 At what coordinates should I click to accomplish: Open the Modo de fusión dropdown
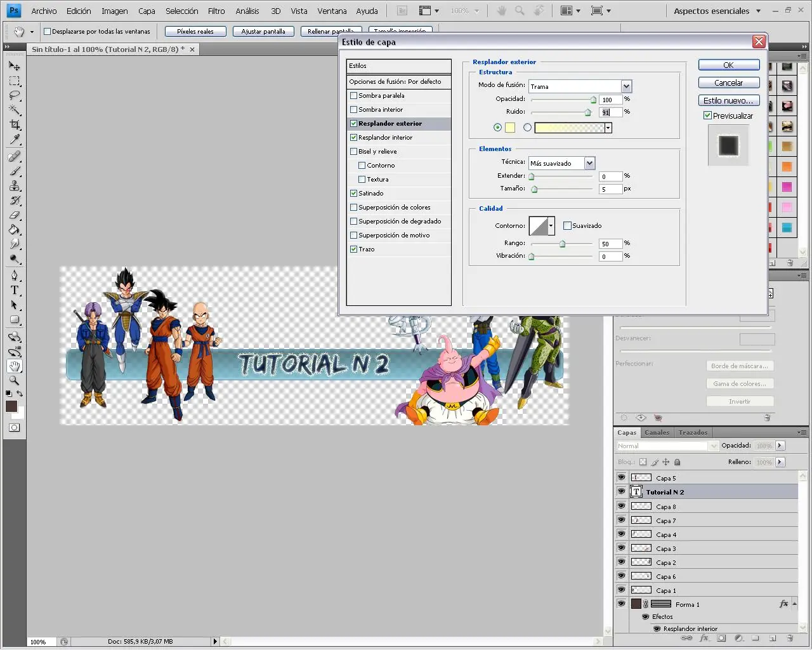626,86
